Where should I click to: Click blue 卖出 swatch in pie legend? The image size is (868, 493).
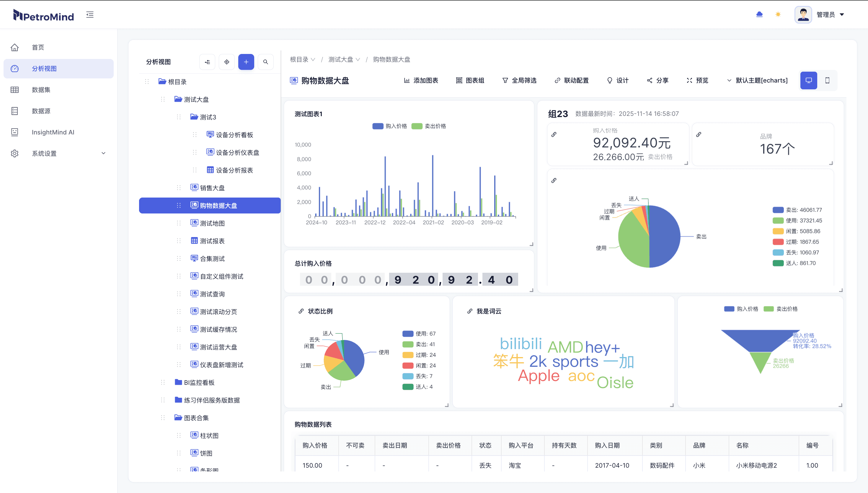pyautogui.click(x=778, y=210)
